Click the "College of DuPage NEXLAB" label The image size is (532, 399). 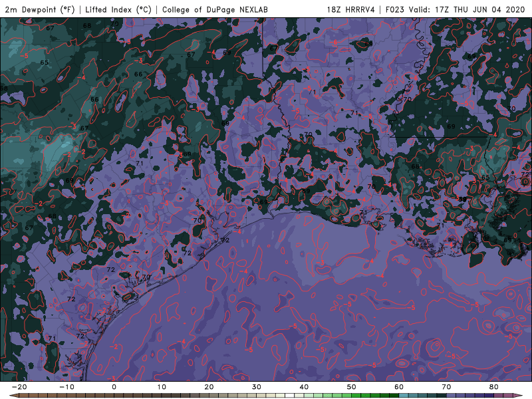click(x=215, y=9)
